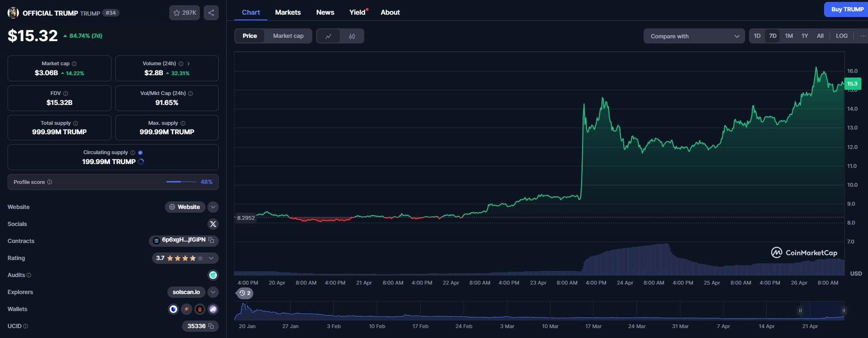Add TRUMP to watchlist with star button
Image resolution: width=868 pixels, height=338 pixels.
click(184, 13)
